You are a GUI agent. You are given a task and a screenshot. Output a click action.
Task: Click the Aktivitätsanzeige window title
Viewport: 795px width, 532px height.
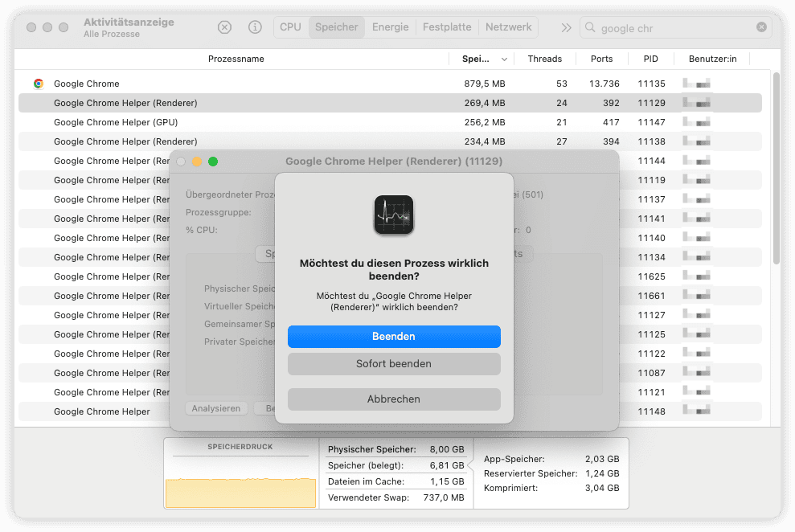pyautogui.click(x=129, y=23)
